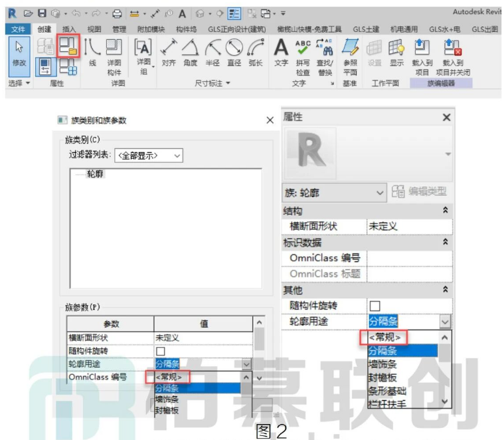Image resolution: width=504 pixels, height=440 pixels.
Task: Click Load into Project icon
Action: click(x=422, y=57)
